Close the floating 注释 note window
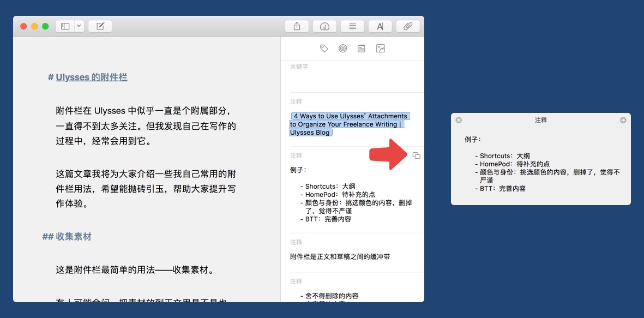Screen dimensions: 644x318 [459, 120]
